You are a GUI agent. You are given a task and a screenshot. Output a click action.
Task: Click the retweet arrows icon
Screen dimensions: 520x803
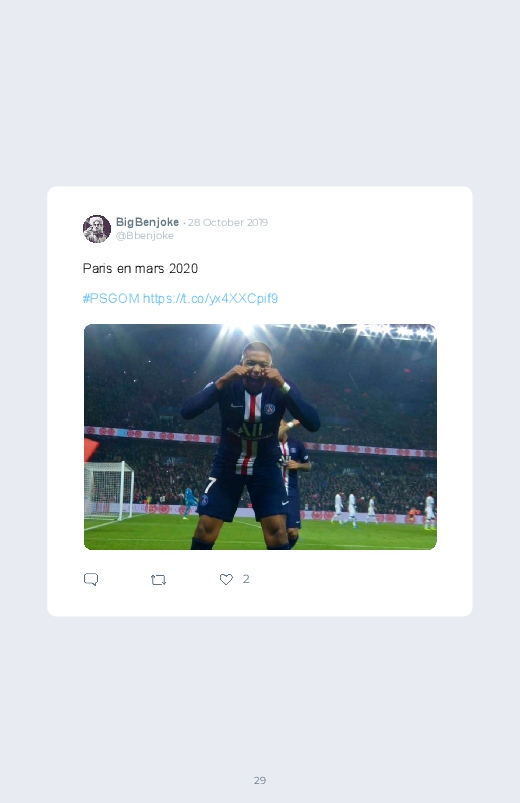[158, 580]
